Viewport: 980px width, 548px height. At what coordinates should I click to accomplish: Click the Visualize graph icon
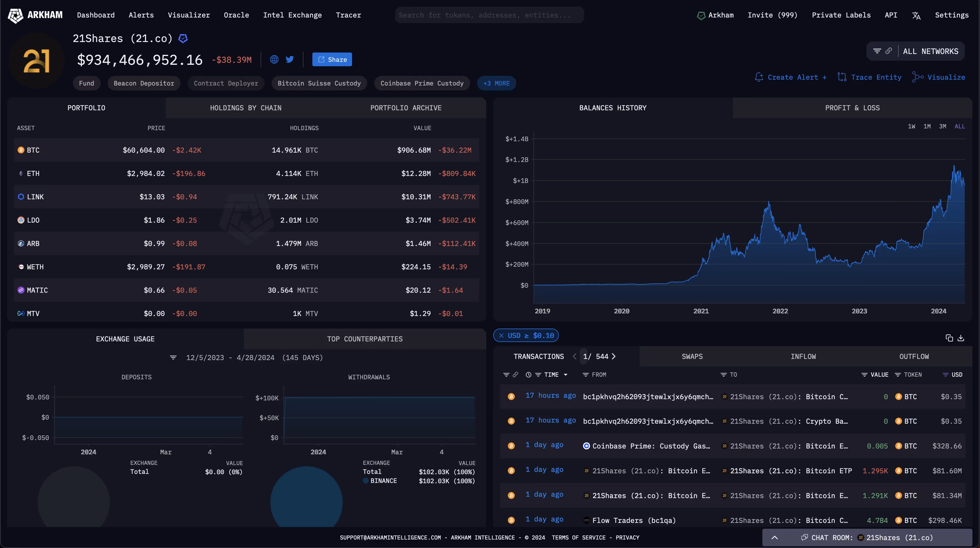918,77
